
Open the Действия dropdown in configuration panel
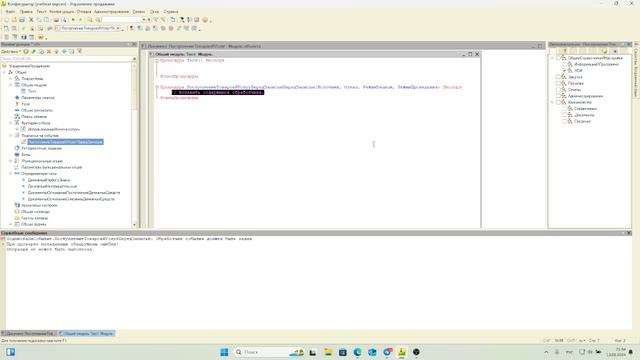[x=11, y=52]
